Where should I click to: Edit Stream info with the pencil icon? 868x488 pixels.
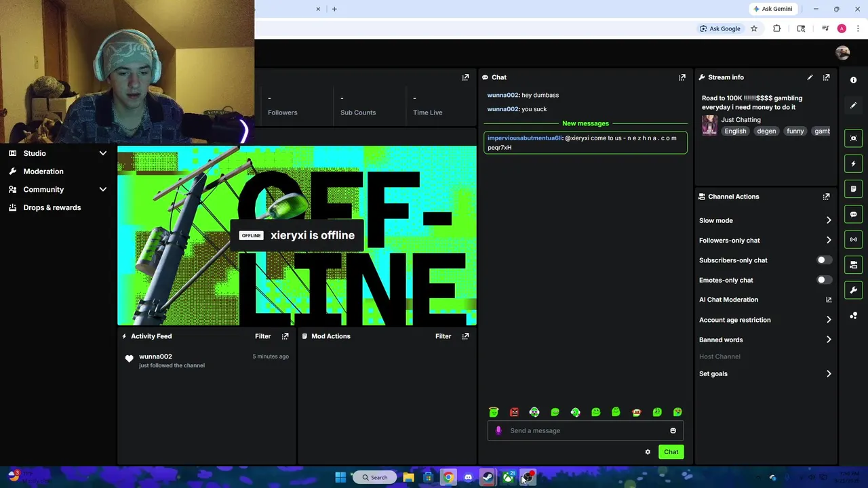click(x=810, y=77)
